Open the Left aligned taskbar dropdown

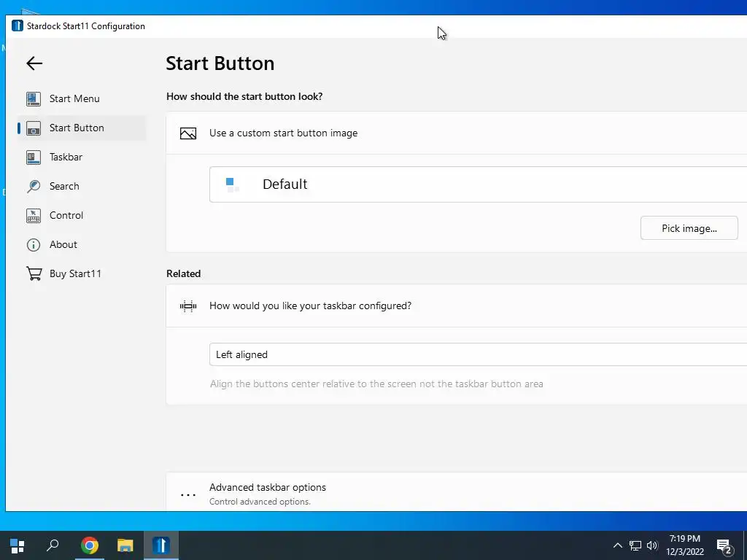(x=478, y=354)
